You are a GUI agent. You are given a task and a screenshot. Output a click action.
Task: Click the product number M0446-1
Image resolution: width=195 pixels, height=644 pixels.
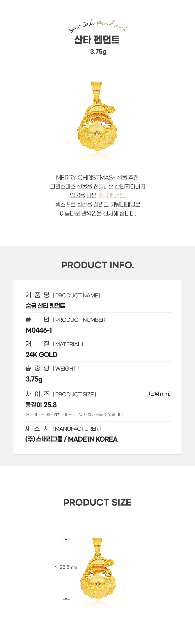pyautogui.click(x=39, y=330)
